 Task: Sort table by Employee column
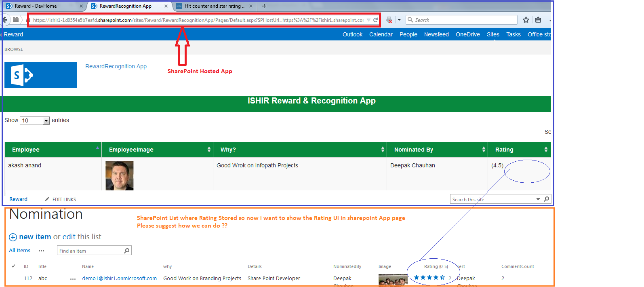[53, 150]
